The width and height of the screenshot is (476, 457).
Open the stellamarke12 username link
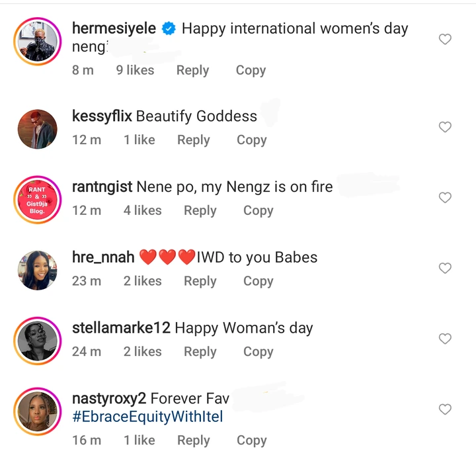[121, 328]
